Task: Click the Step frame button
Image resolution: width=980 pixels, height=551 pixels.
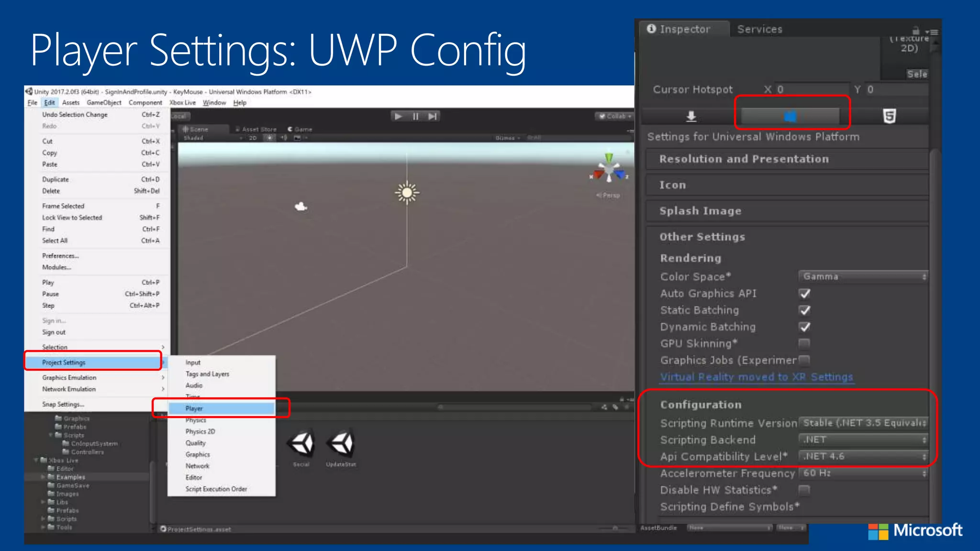Action: pos(433,116)
